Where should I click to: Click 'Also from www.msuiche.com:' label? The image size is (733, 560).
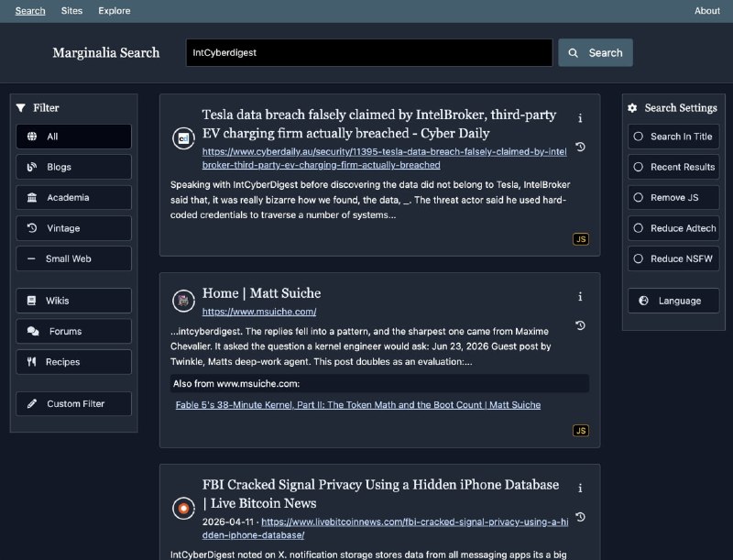pyautogui.click(x=236, y=384)
